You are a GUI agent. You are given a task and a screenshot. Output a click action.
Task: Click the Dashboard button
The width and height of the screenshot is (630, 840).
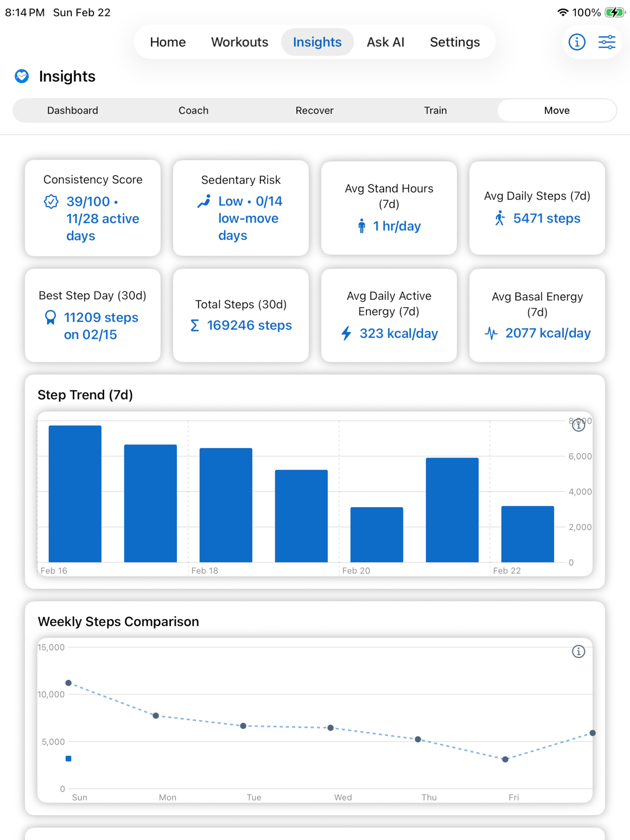click(x=72, y=110)
